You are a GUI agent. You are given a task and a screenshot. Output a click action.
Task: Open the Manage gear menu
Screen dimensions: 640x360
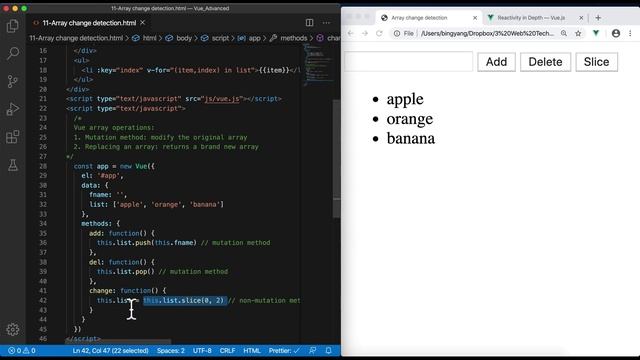[x=13, y=329]
